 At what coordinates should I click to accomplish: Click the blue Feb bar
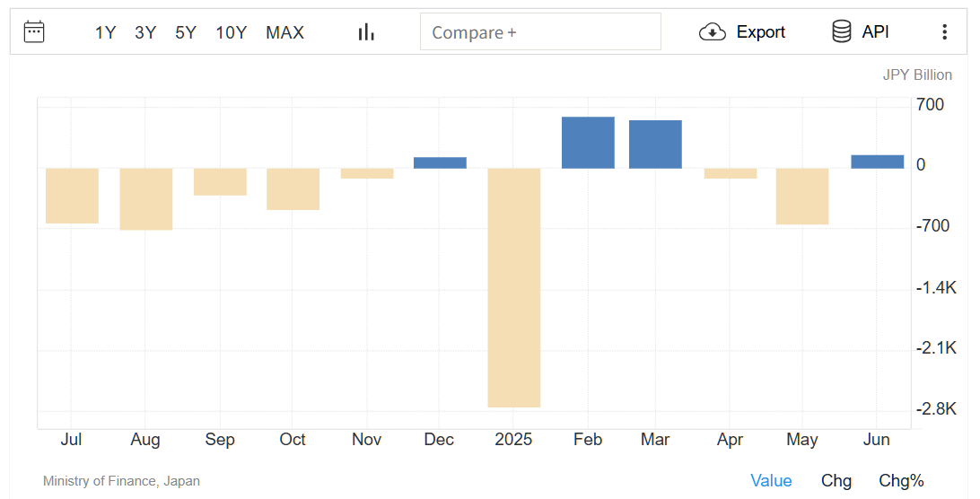588,143
